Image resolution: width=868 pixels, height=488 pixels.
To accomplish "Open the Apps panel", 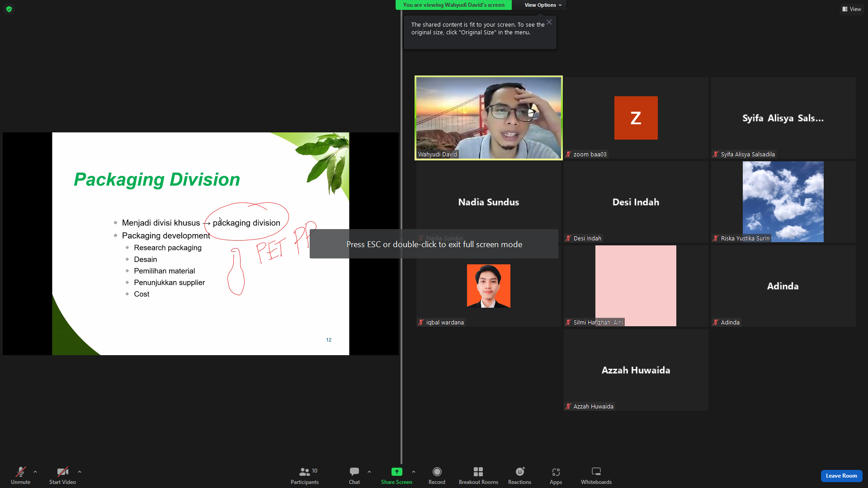I will click(556, 476).
